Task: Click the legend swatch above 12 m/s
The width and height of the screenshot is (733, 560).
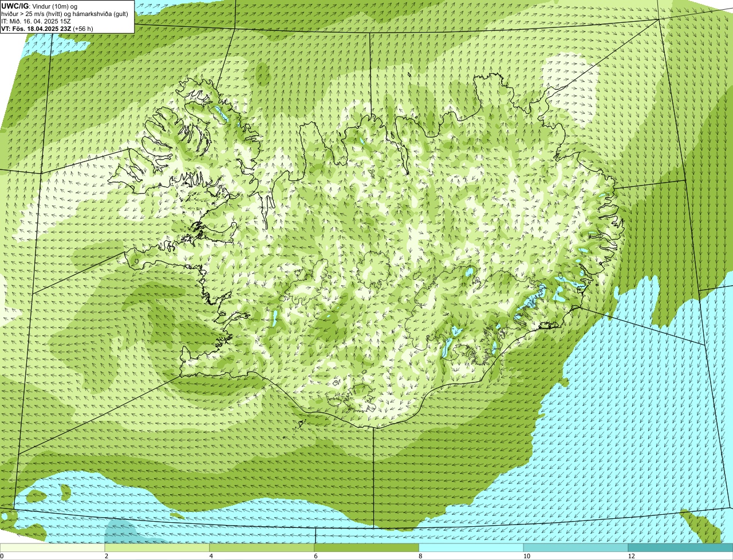Action: [681, 548]
